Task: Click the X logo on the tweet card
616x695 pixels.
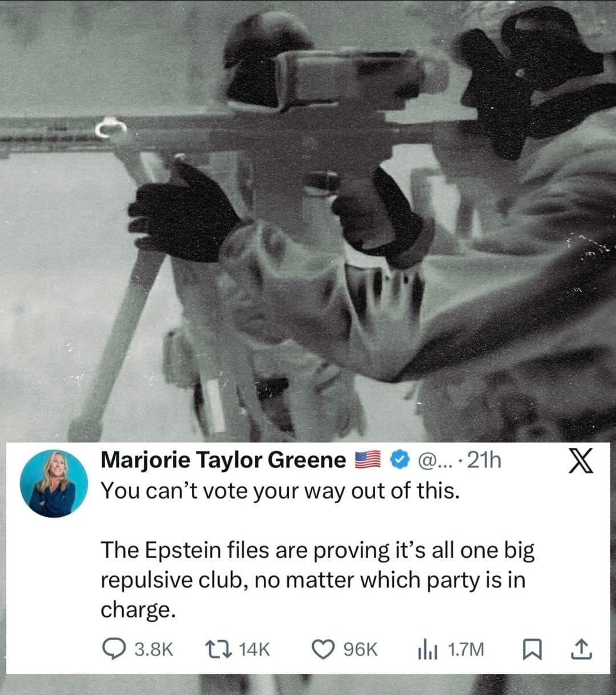Action: click(581, 461)
